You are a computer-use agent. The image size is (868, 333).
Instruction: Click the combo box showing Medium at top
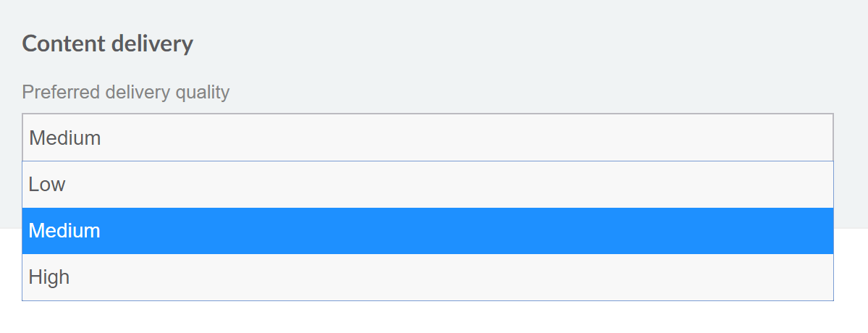[427, 138]
